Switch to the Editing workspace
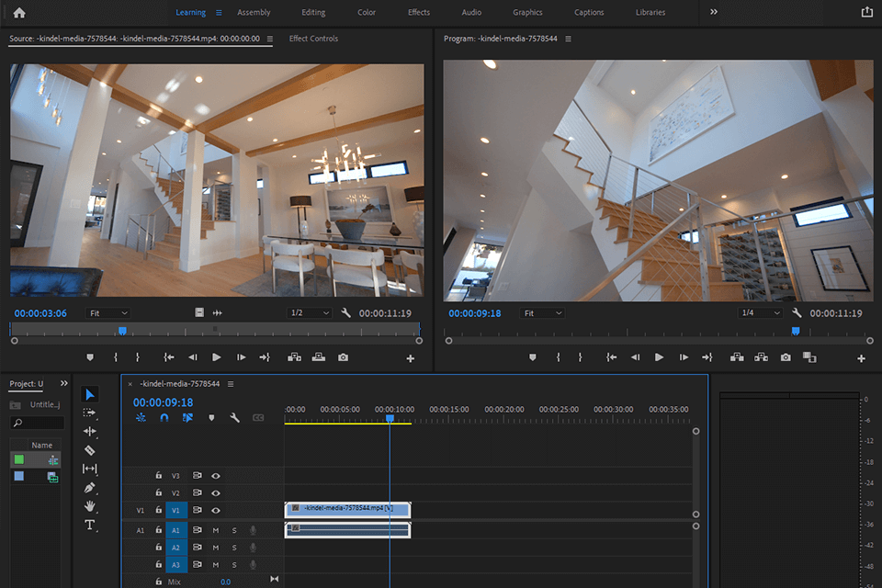882x588 pixels. click(x=313, y=12)
